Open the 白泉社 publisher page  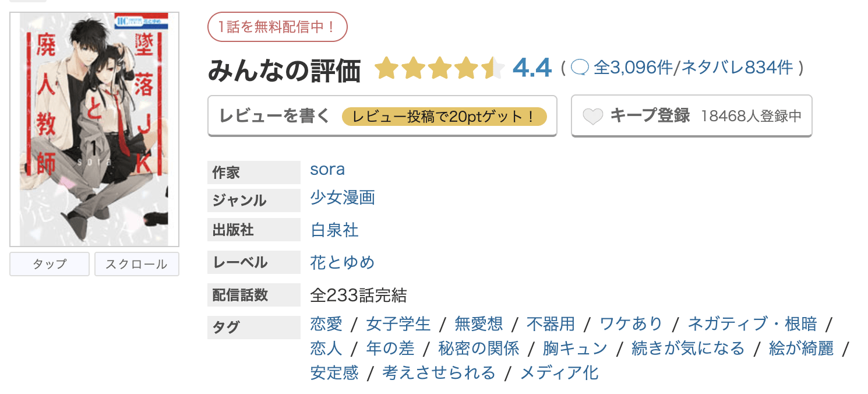pos(334,230)
